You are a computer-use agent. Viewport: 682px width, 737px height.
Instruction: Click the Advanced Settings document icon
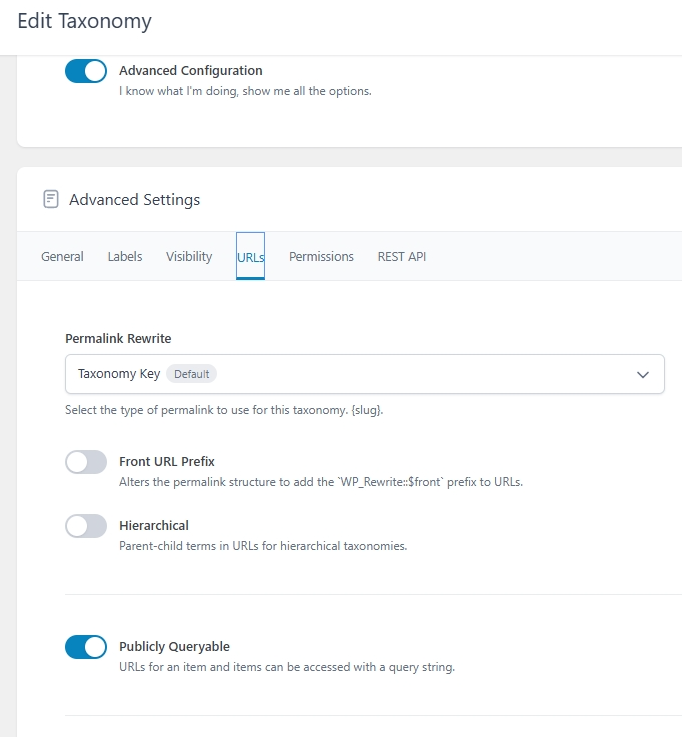(50, 199)
